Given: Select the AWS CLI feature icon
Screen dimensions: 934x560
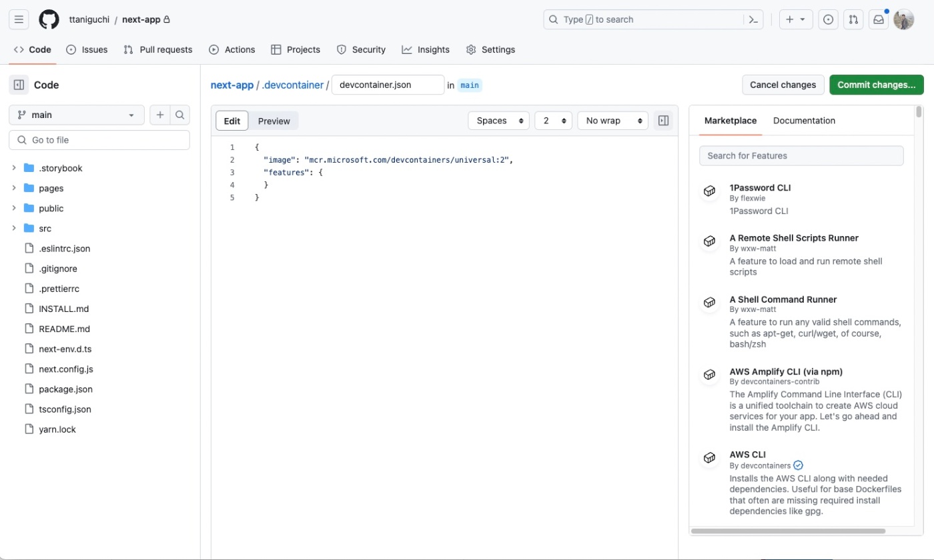Looking at the screenshot, I should 709,458.
